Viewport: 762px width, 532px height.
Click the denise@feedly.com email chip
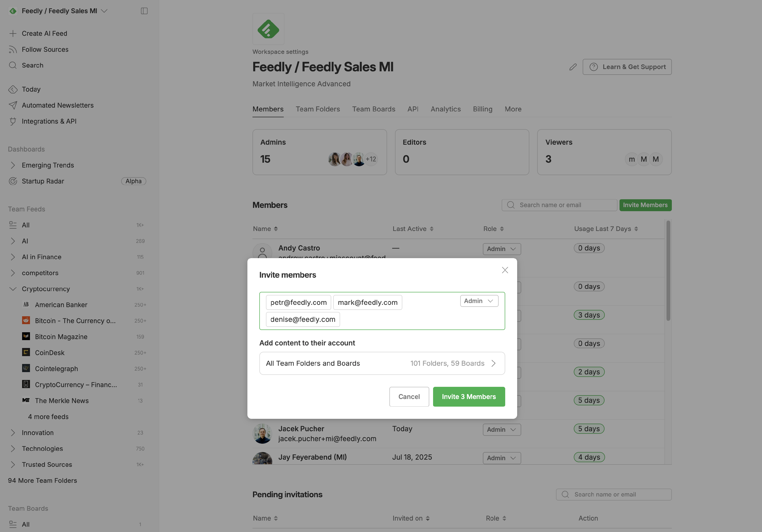(x=303, y=319)
